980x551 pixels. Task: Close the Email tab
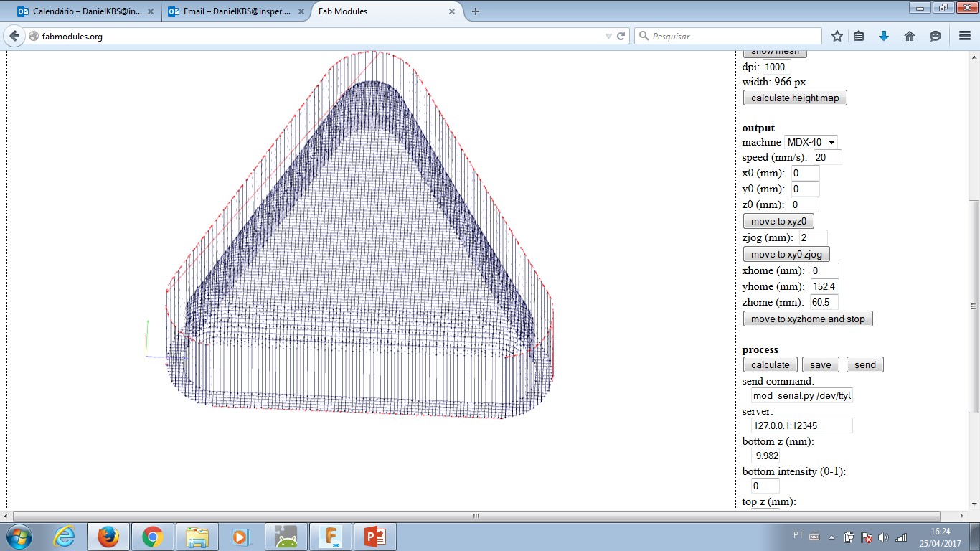point(301,11)
